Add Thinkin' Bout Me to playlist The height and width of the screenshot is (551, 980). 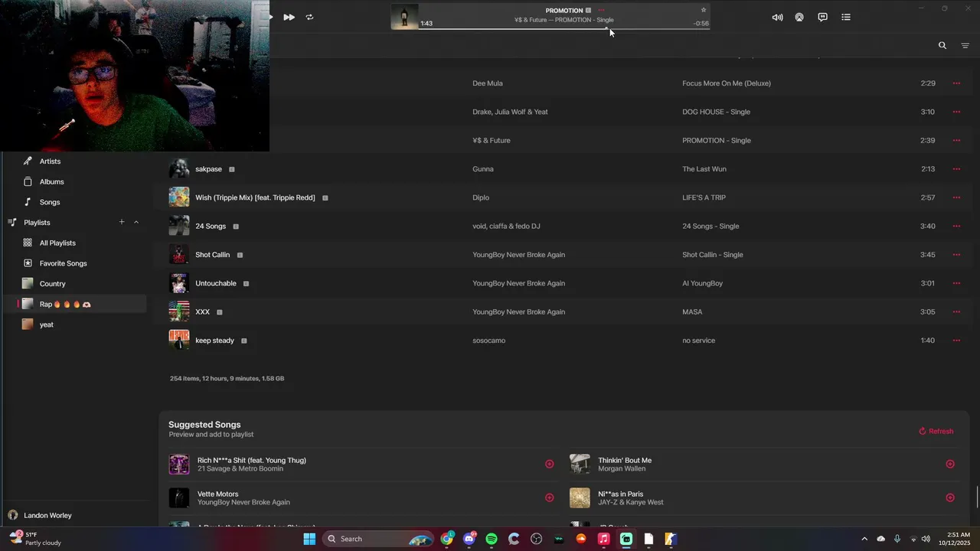click(950, 464)
